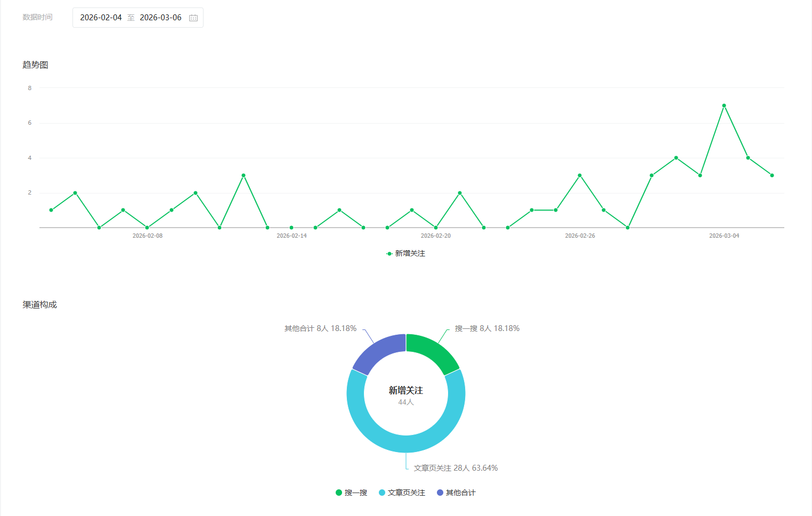Click the 新增关注 44人 donut center text

tap(406, 395)
